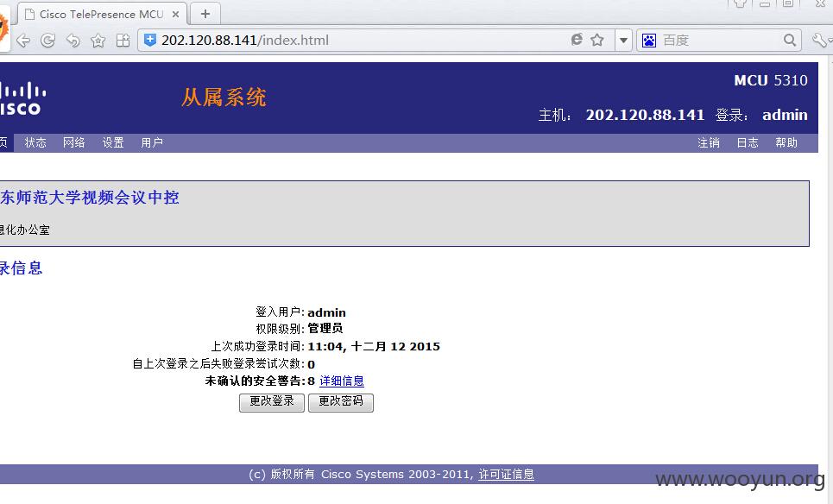The image size is (833, 504).
Task: Open a new tab with plus button
Action: 205,14
